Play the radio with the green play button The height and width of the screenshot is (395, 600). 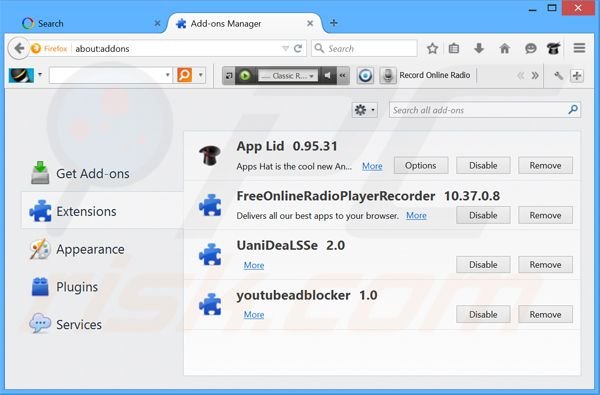click(245, 75)
